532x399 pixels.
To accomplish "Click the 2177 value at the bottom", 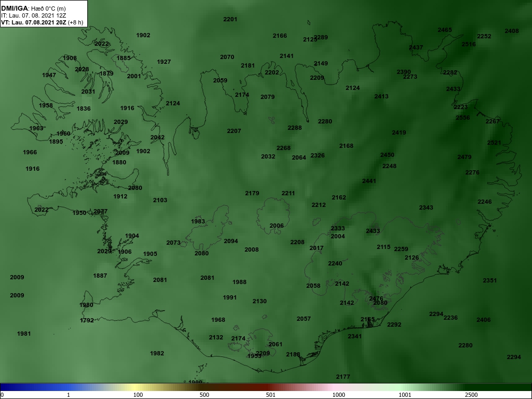I will coord(343,377).
